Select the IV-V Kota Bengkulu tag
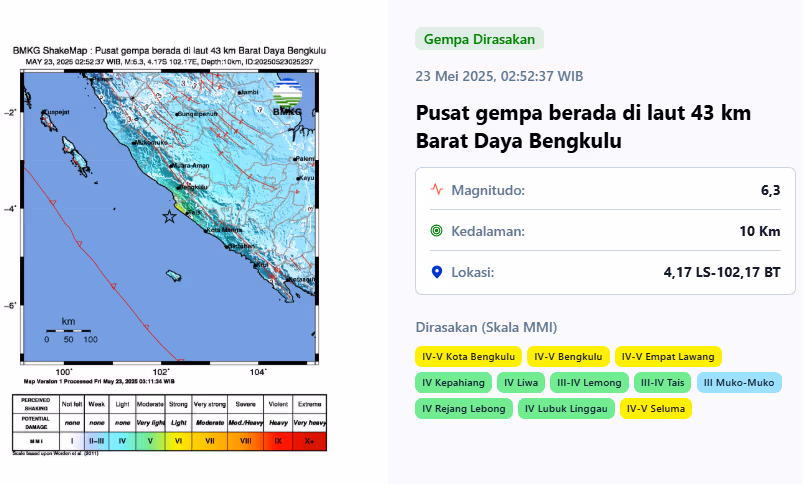 click(x=469, y=356)
